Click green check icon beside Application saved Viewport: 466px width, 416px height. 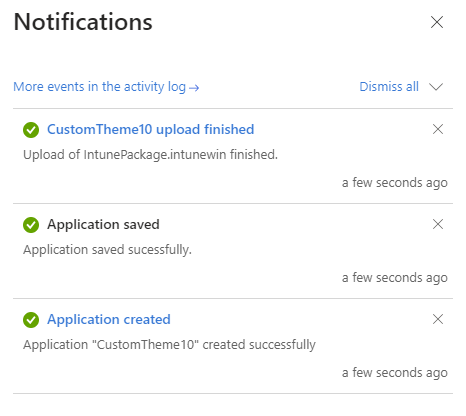tap(31, 225)
